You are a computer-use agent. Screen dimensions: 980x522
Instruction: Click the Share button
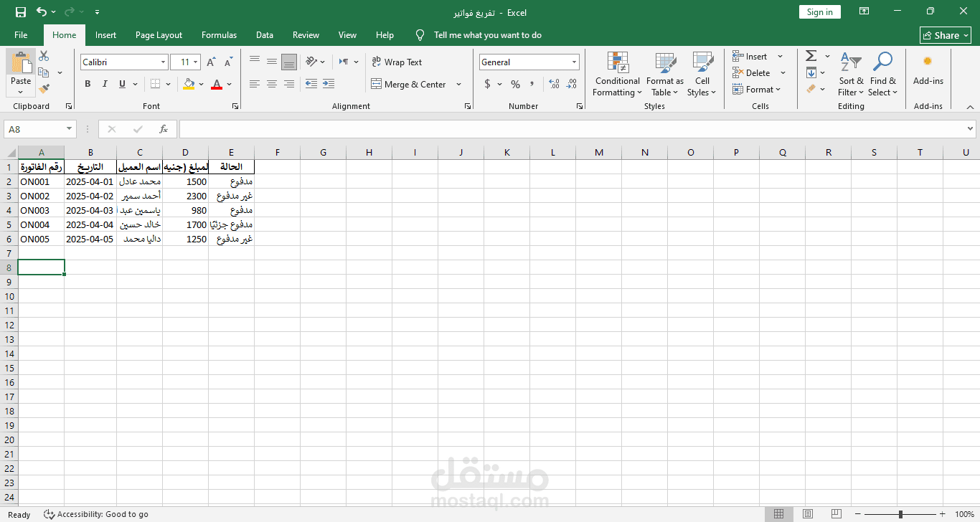click(946, 35)
